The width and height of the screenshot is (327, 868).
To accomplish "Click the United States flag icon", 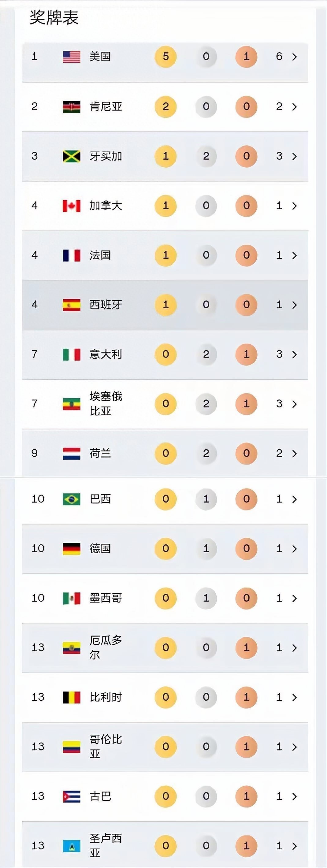I will pyautogui.click(x=72, y=57).
